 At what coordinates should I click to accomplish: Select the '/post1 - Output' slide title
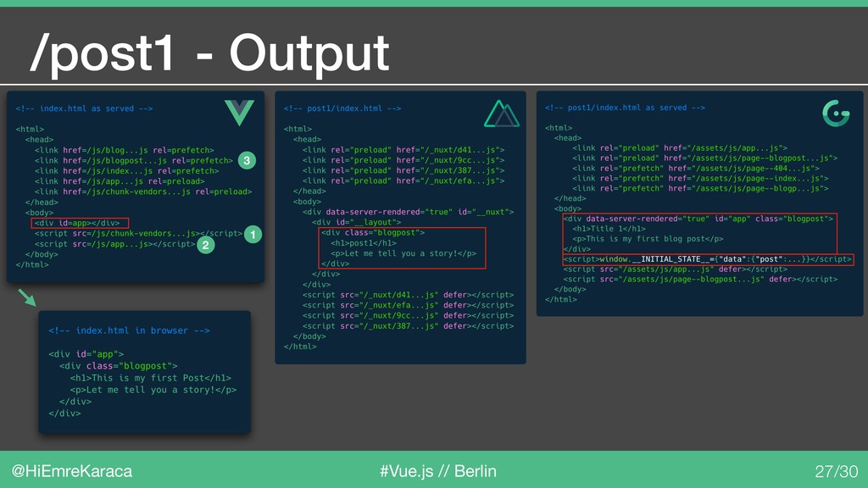[210, 54]
